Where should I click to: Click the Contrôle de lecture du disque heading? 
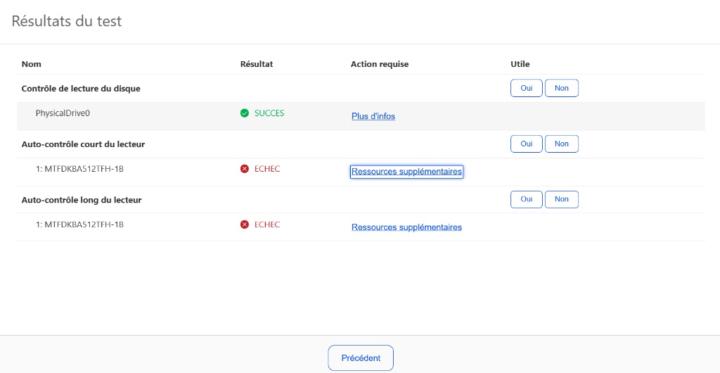(81, 89)
